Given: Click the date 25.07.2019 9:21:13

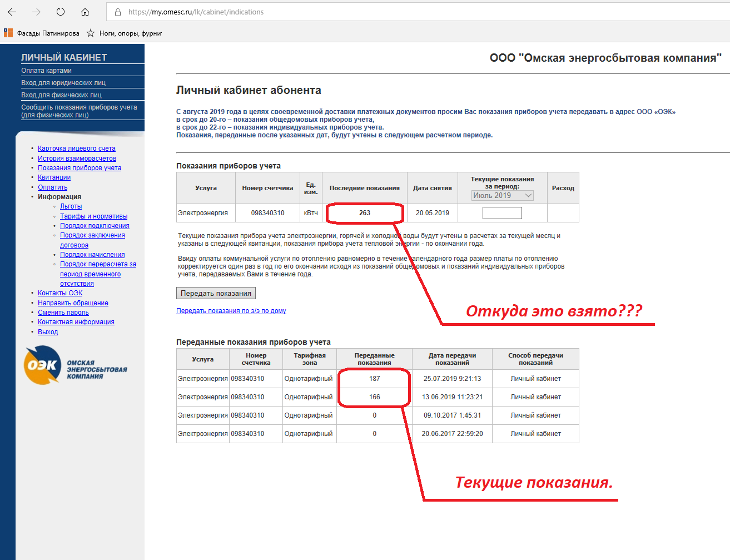Looking at the screenshot, I should point(453,379).
